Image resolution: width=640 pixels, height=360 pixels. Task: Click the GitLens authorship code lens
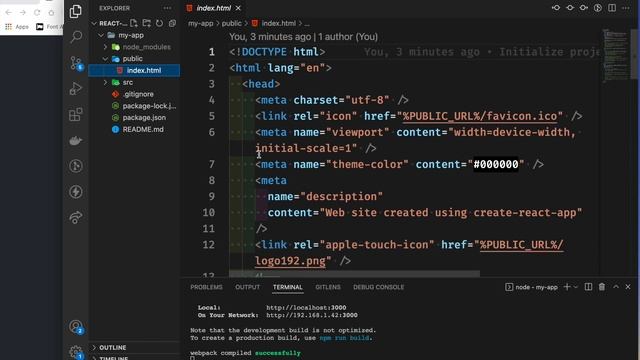[x=303, y=37]
